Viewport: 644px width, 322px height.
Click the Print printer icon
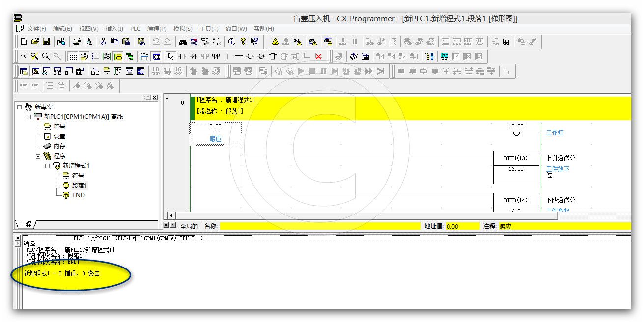(77, 42)
